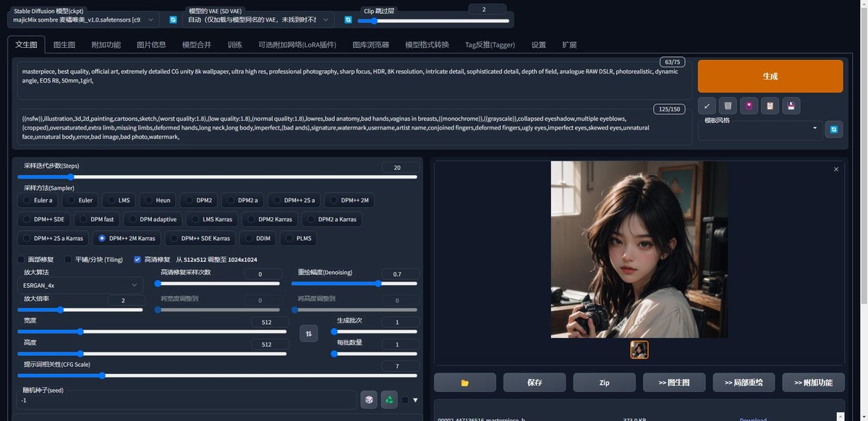Open the ESRGAN_4x upscaler dropdown
This screenshot has width=868, height=421.
click(x=80, y=285)
